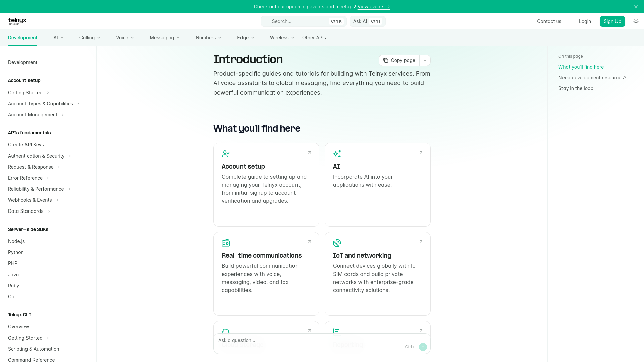This screenshot has height=362, width=644.
Task: Open the Messaging navigation dropdown
Action: point(165,38)
